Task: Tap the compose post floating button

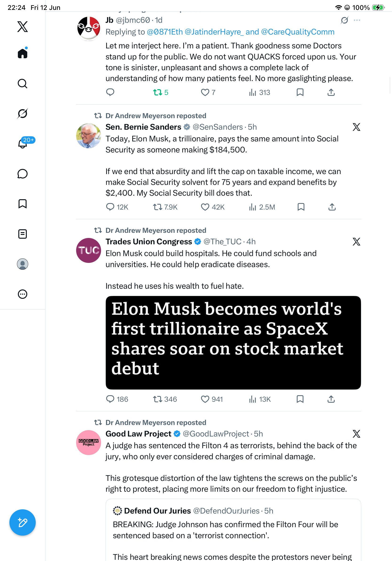Action: [x=23, y=522]
